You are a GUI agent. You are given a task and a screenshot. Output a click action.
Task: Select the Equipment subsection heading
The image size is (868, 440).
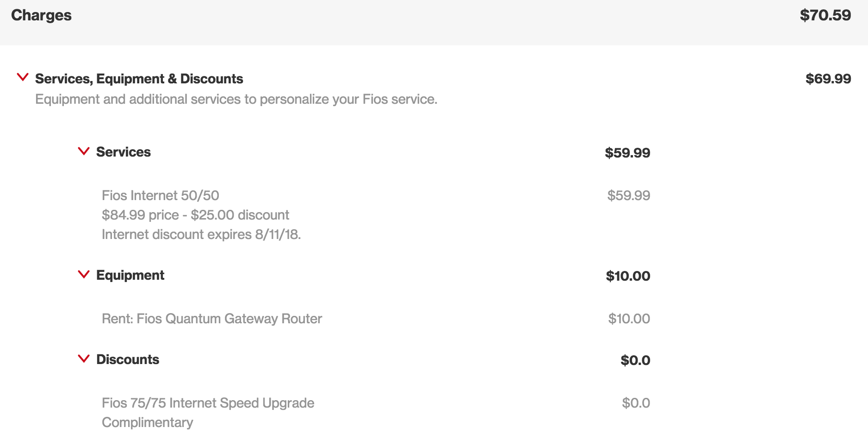(130, 275)
